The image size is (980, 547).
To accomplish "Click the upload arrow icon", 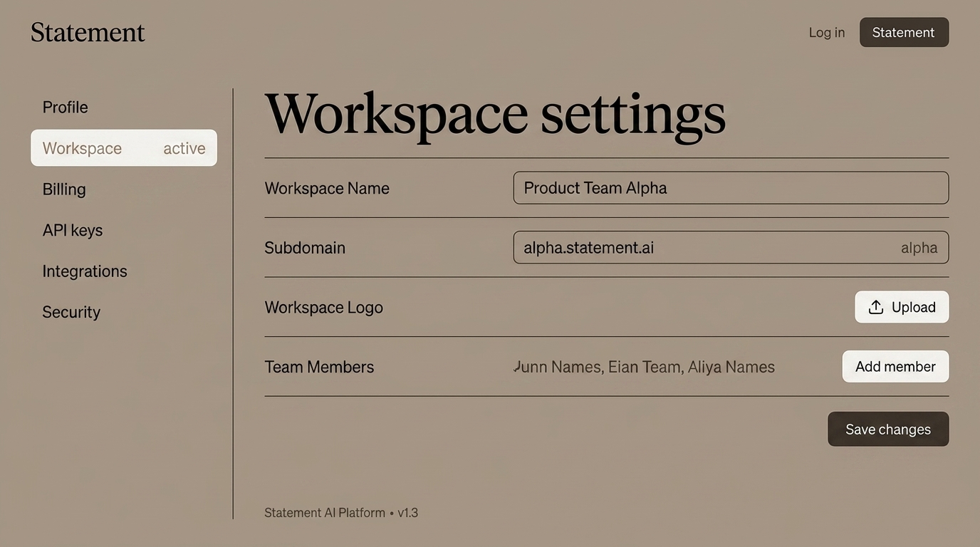I will (876, 307).
